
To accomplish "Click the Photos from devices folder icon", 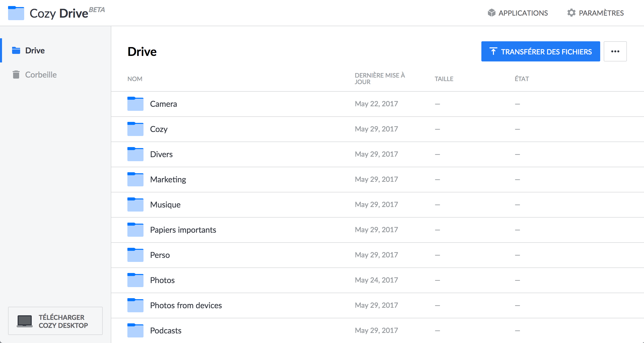I will point(135,305).
